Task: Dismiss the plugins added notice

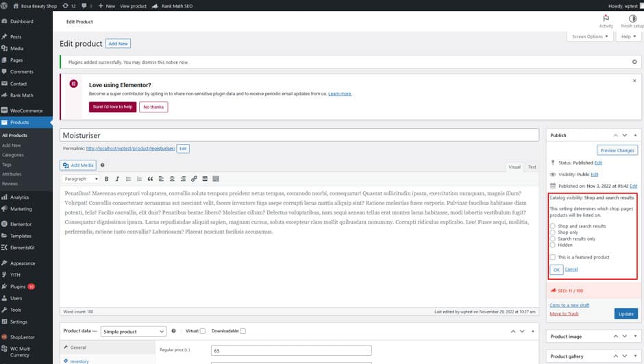Action: 634,62
